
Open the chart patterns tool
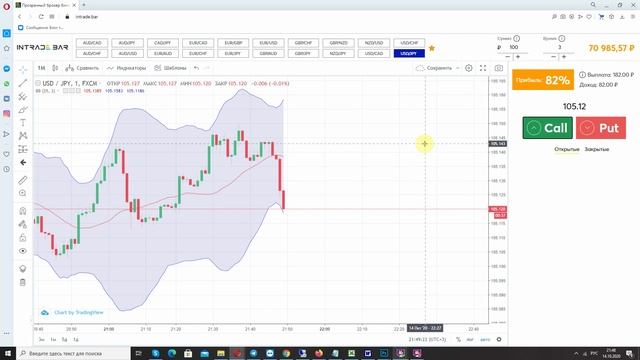[x=23, y=136]
